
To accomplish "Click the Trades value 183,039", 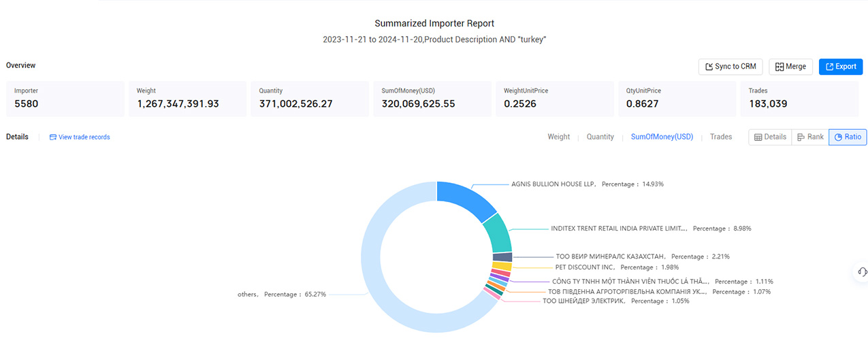I will coord(767,104).
